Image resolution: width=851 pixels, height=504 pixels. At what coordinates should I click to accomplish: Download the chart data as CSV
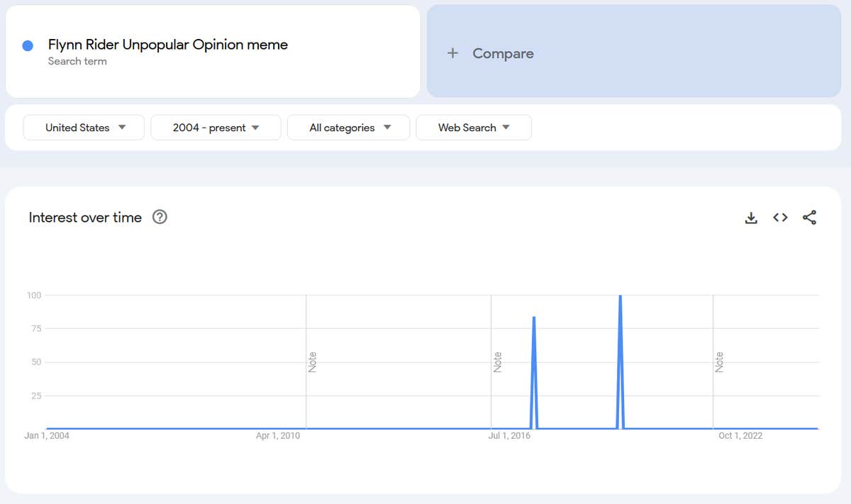coord(751,218)
